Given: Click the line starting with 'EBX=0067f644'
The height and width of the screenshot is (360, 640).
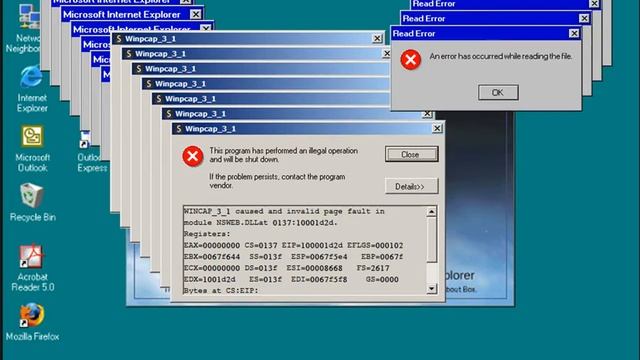Looking at the screenshot, I should click(293, 257).
